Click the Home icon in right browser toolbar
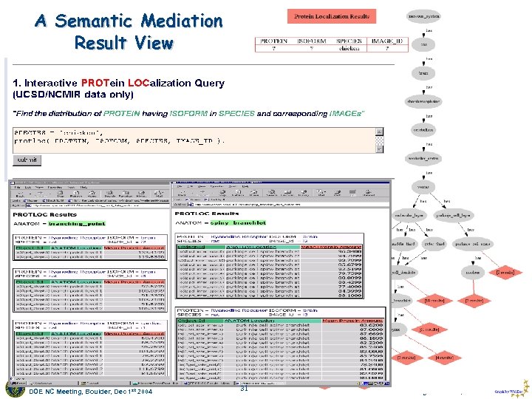This screenshot has height=399, width=532. pos(254,193)
